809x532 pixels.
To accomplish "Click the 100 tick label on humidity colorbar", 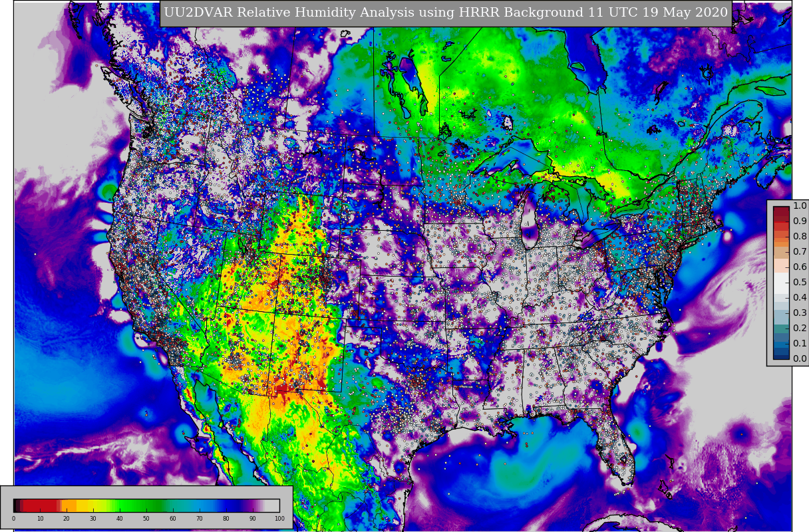I will click(x=279, y=519).
